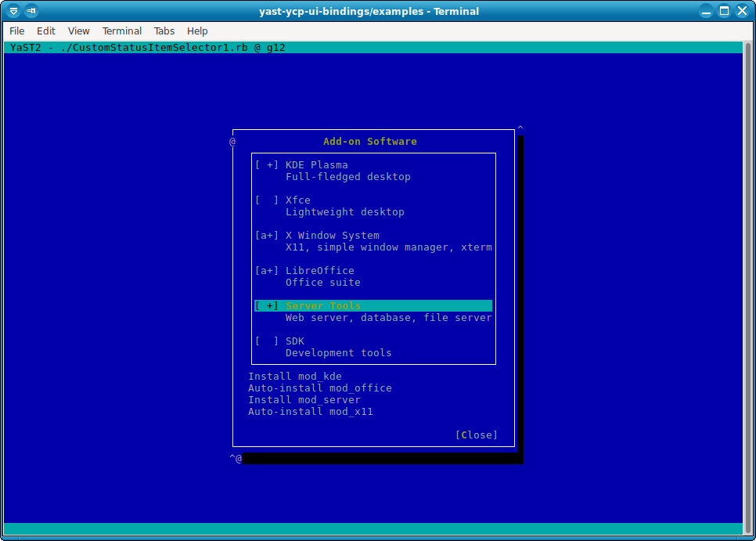This screenshot has width=756, height=541.
Task: Toggle the LibreOffice status checkbox
Action: 267,271
